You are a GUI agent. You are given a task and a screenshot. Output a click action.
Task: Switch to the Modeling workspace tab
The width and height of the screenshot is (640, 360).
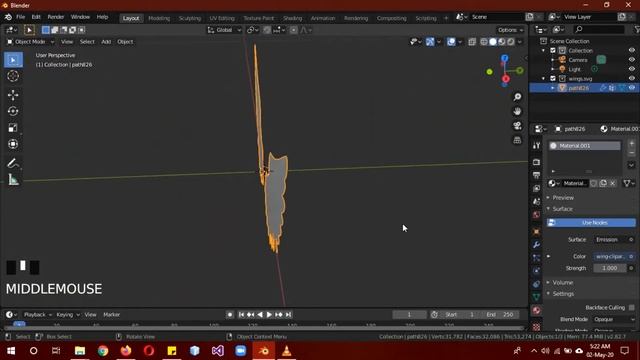[x=159, y=18]
